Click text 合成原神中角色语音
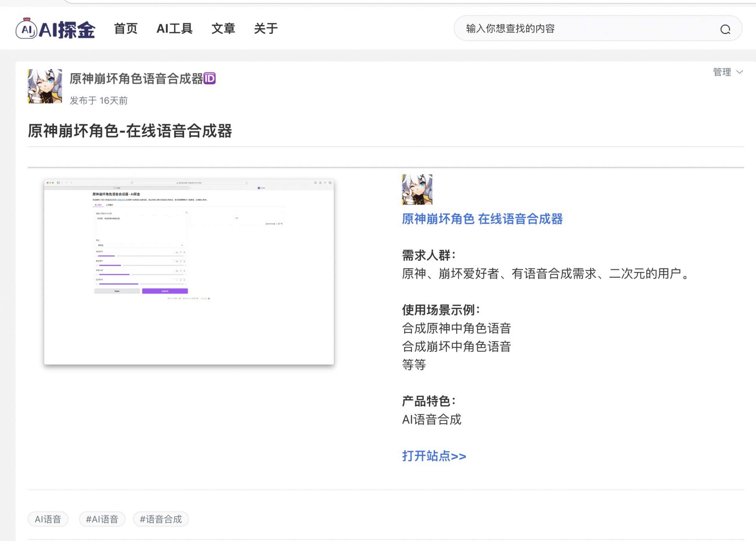This screenshot has height=541, width=756. click(457, 328)
